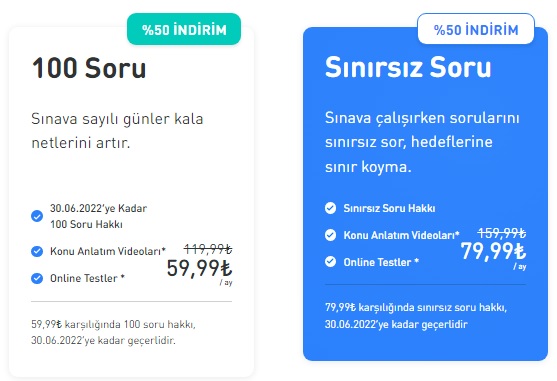Click checkmark next to Konu Anlatım Videoları in white card
The width and height of the screenshot is (557, 381).
37,251
